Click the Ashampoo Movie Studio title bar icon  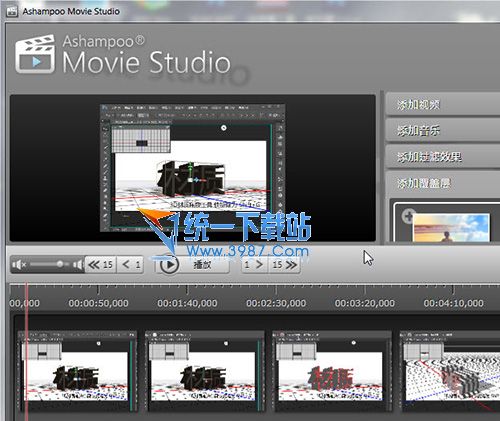12,11
